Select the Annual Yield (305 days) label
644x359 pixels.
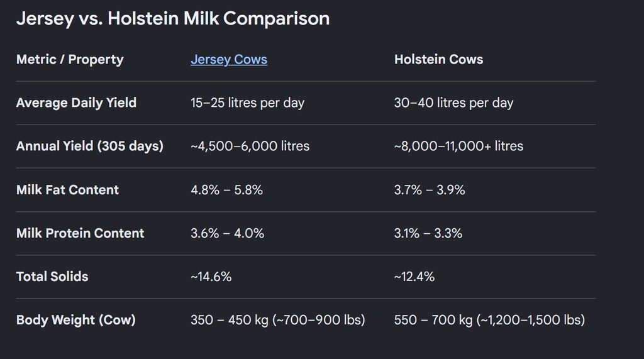[x=90, y=146]
